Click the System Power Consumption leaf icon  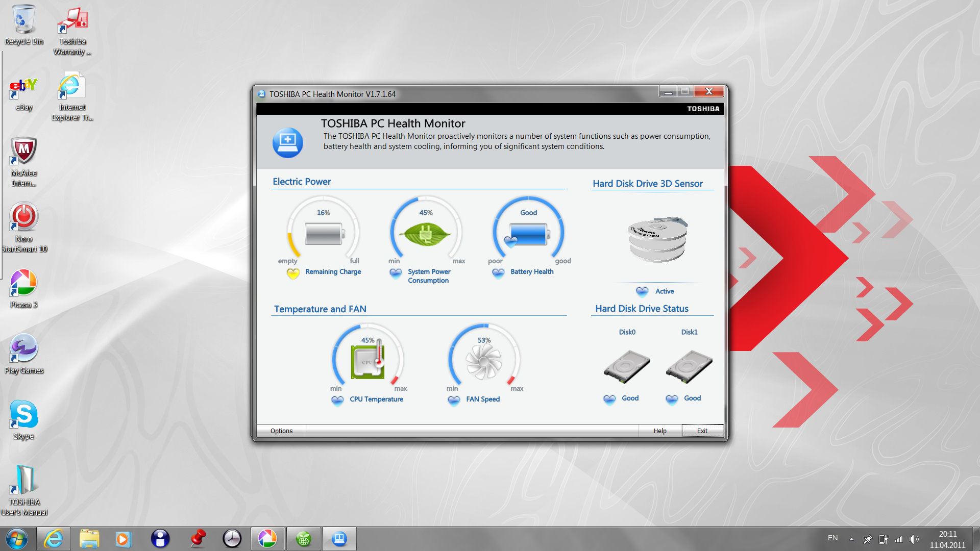(x=426, y=234)
